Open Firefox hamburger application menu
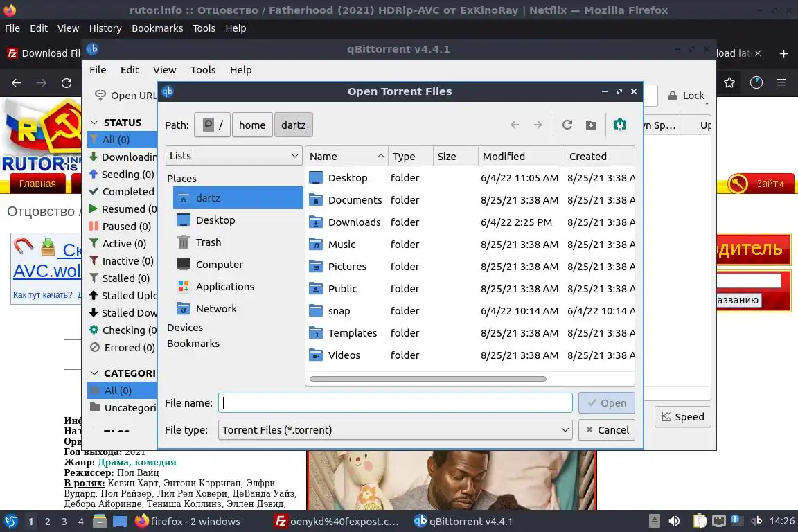The image size is (798, 532). pos(781,82)
